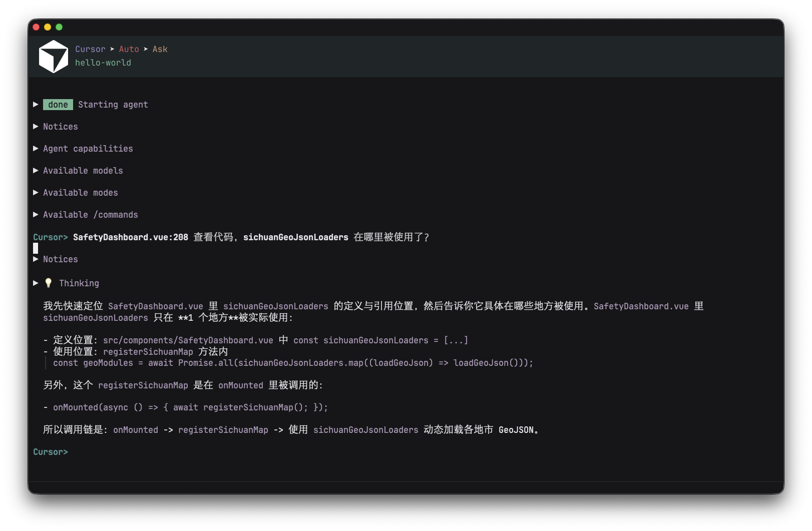Click the Cursor cube logo icon

(54, 57)
